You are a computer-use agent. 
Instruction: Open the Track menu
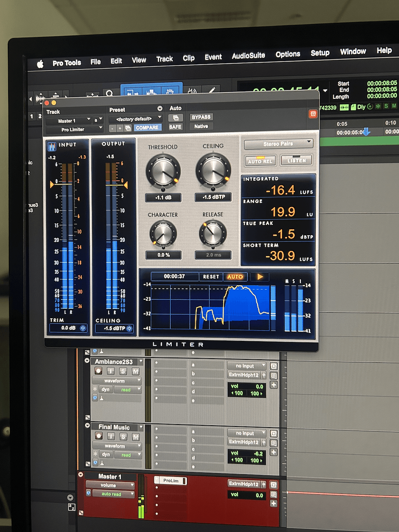point(164,59)
